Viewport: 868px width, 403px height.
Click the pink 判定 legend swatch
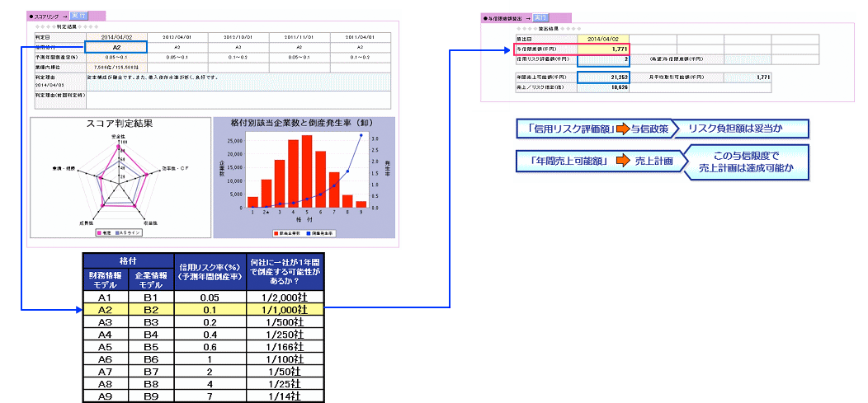tap(101, 233)
